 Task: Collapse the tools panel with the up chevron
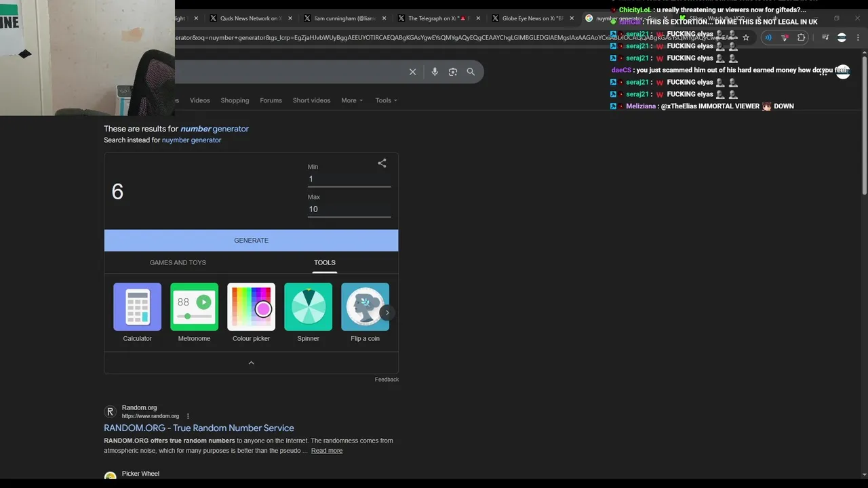pyautogui.click(x=251, y=363)
